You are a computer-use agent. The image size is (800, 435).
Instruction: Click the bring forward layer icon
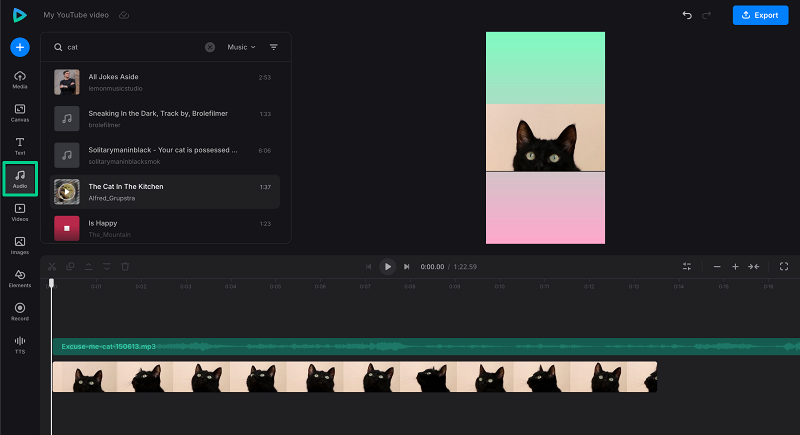coord(88,267)
